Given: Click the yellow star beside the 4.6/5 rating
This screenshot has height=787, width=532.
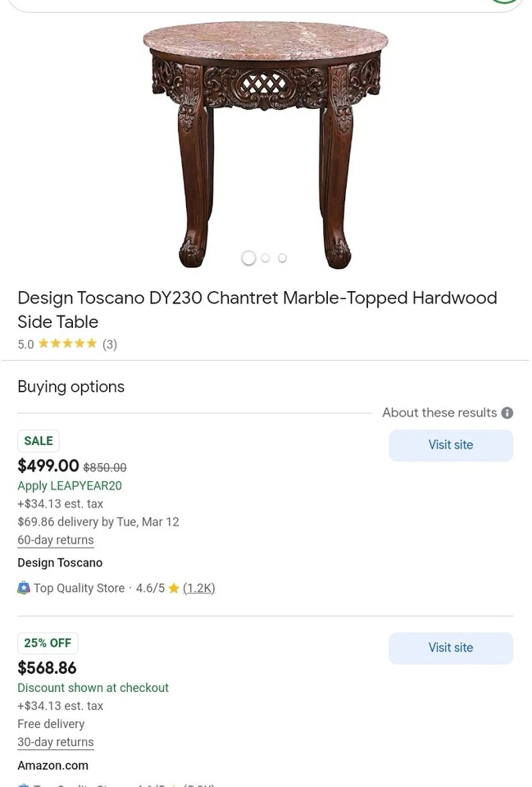Looking at the screenshot, I should point(174,588).
